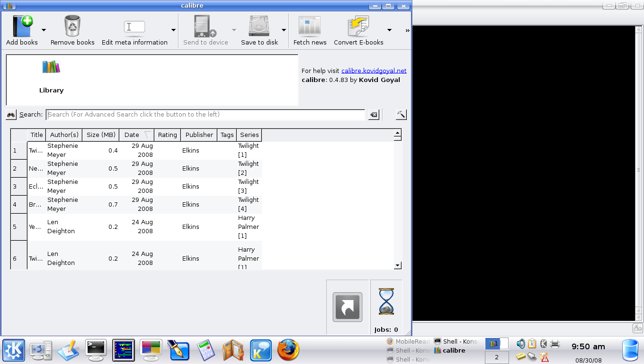The image size is (644, 364).
Task: Click the Save to disk icon
Action: point(259,26)
